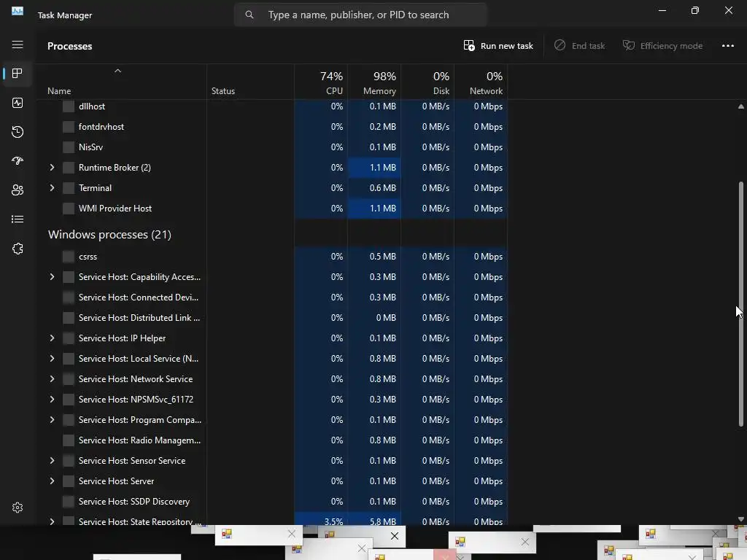Screen dimensions: 747x560
Task: Close the background popup with black X
Action: pos(395,536)
